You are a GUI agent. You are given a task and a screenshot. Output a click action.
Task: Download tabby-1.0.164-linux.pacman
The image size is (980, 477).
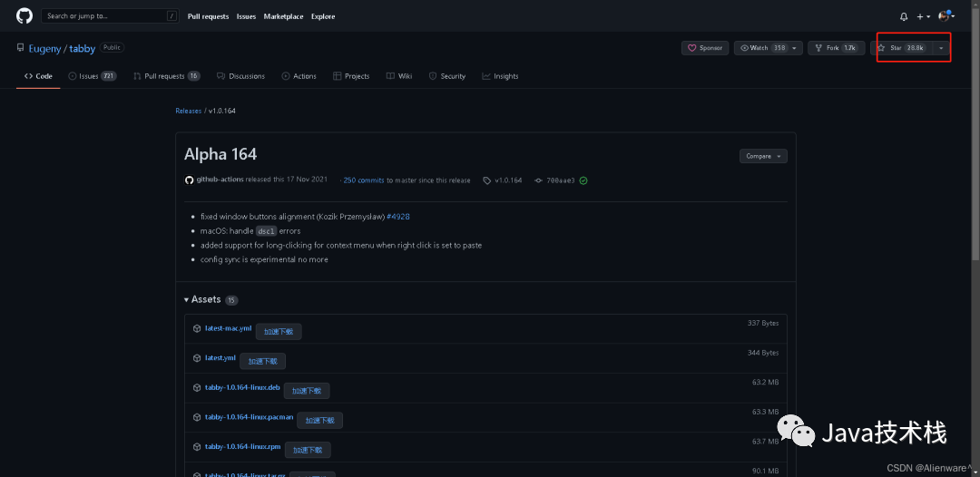pyautogui.click(x=249, y=416)
